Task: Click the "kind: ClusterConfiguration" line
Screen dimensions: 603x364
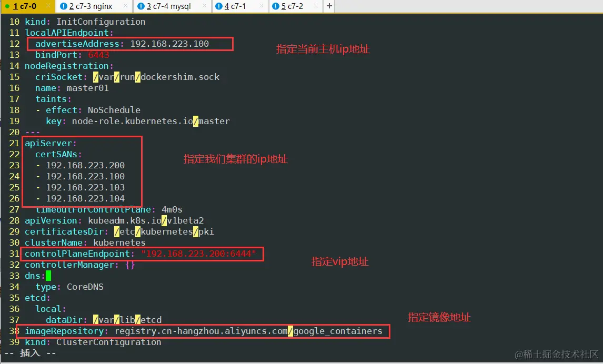Action: click(93, 342)
